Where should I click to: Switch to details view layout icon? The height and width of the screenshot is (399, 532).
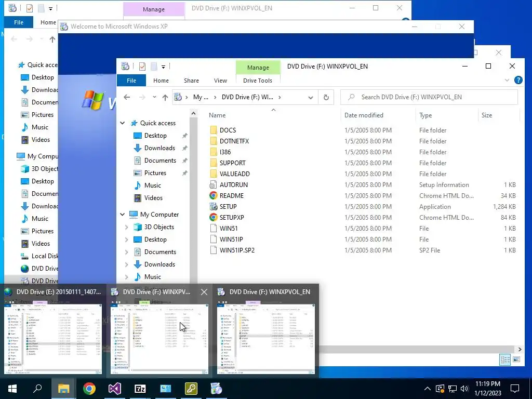(505, 360)
